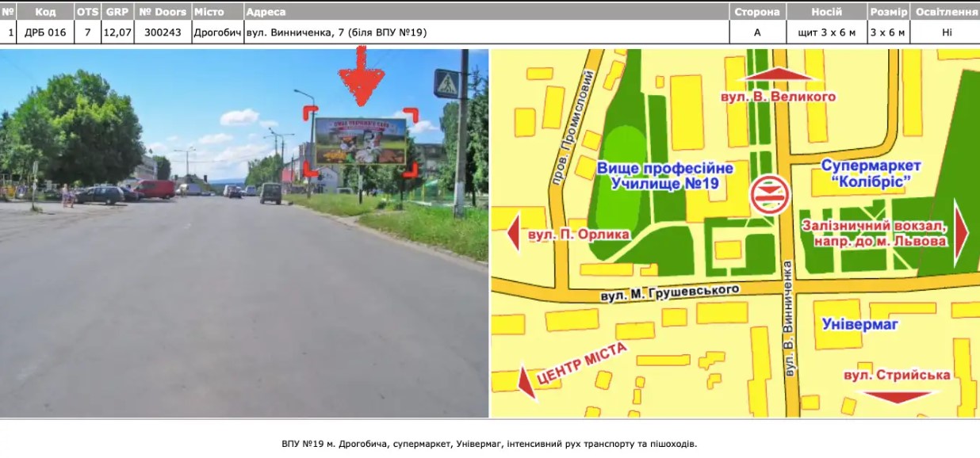
Task: Open the Супермаркет Колібріс map label
Action: pyautogui.click(x=870, y=173)
